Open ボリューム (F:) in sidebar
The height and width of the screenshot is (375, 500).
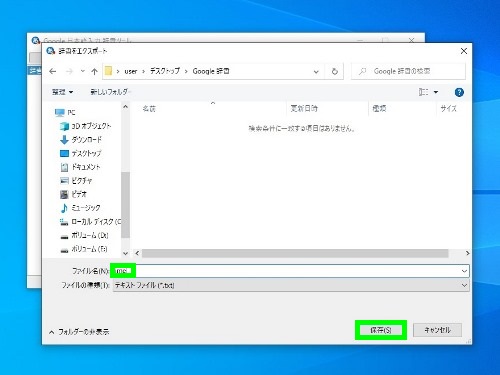point(84,249)
